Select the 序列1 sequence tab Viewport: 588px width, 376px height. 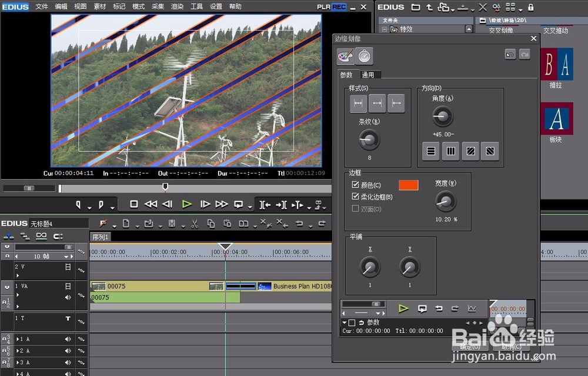[x=101, y=237]
